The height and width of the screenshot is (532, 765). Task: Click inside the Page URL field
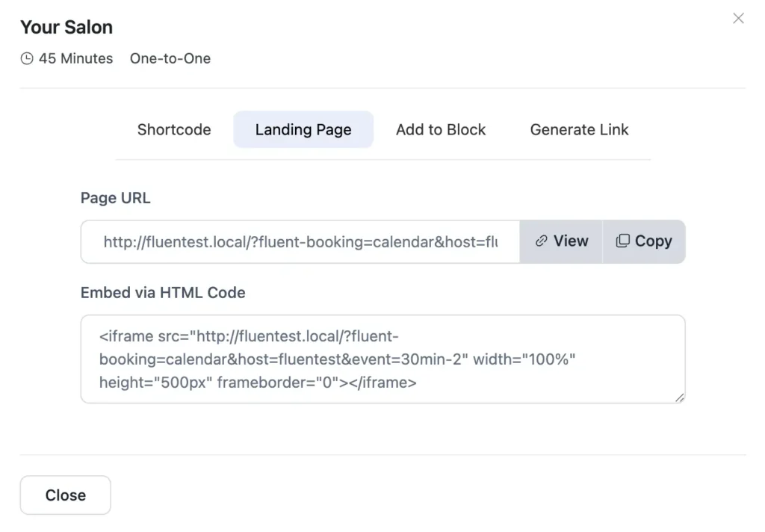point(299,241)
